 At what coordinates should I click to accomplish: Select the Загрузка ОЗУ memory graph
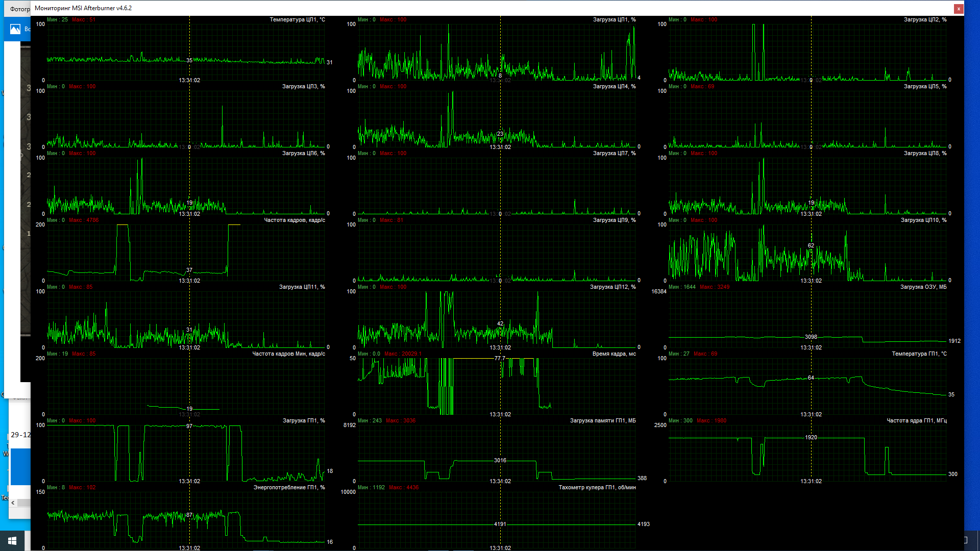pyautogui.click(x=807, y=319)
